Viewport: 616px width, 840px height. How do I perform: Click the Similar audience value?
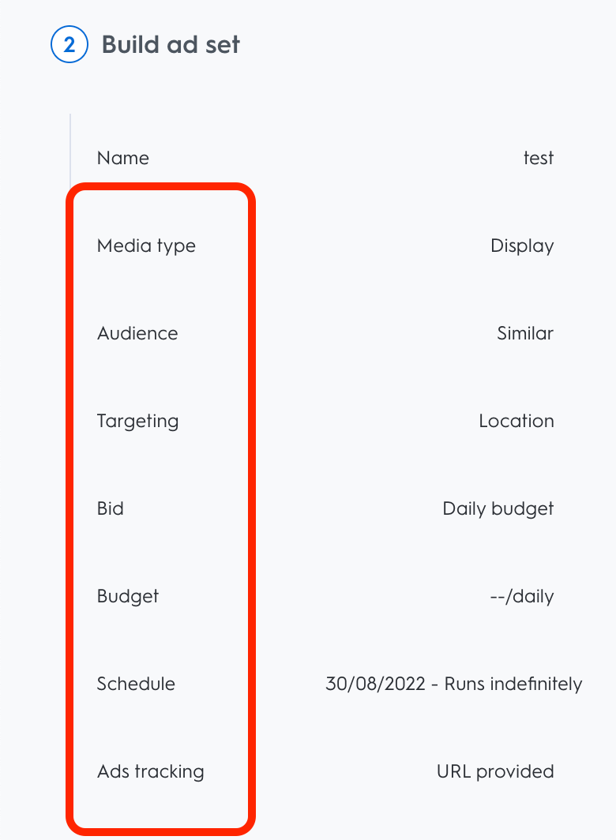(x=525, y=333)
